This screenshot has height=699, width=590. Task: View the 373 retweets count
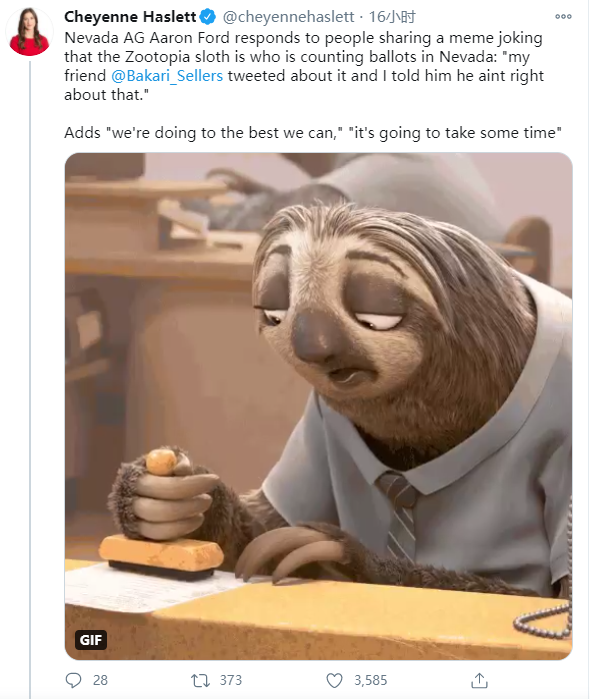point(231,680)
